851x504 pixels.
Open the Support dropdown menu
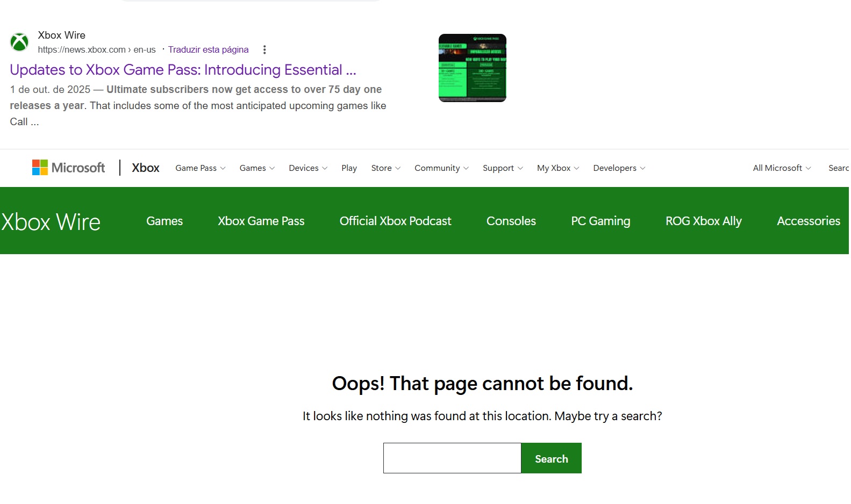[502, 168]
